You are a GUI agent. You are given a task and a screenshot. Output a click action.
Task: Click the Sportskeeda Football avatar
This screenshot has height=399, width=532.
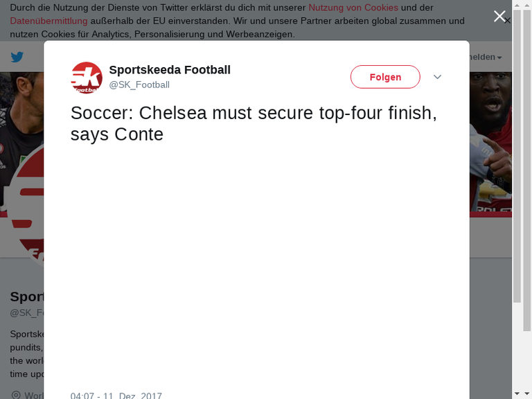pyautogui.click(x=87, y=77)
